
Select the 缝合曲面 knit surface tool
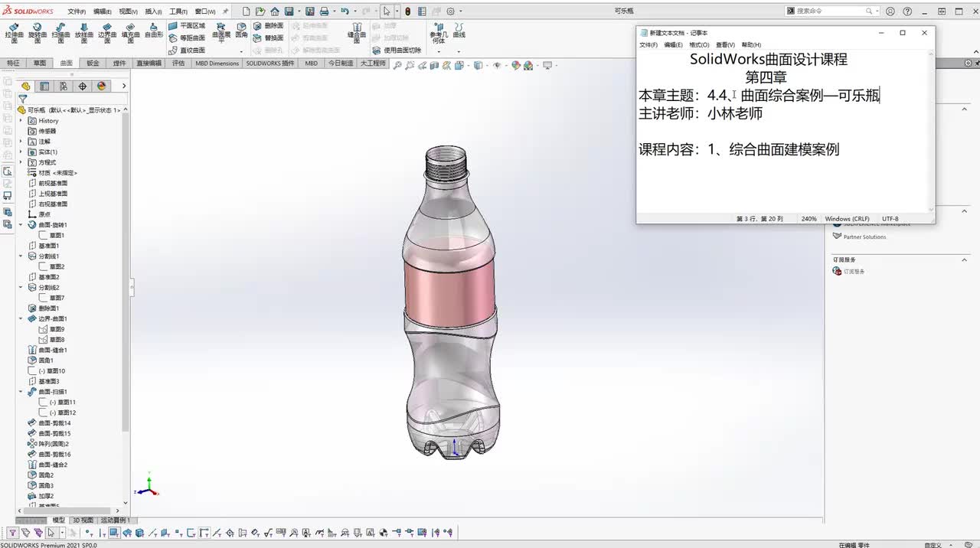pyautogui.click(x=356, y=31)
